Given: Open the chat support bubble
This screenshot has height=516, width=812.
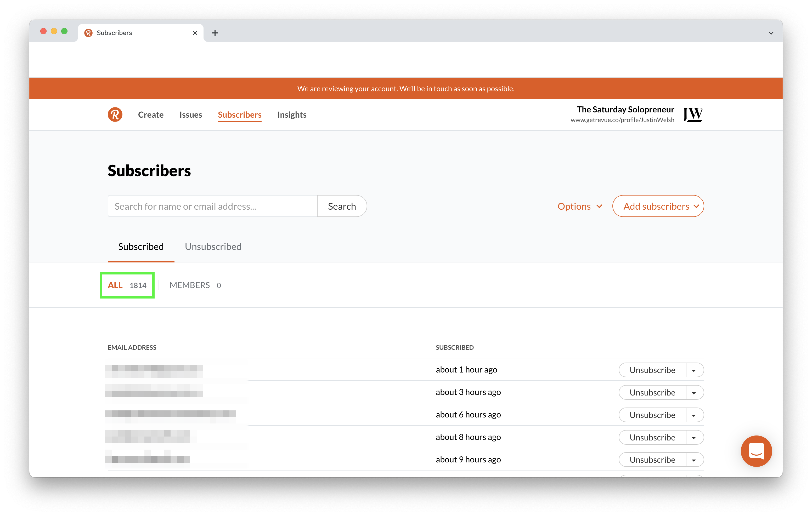Looking at the screenshot, I should click(756, 451).
